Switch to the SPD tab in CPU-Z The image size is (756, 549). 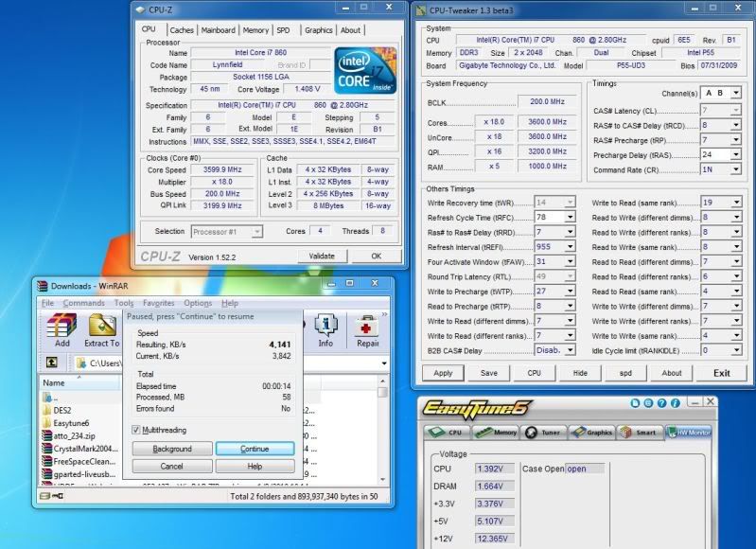point(284,30)
